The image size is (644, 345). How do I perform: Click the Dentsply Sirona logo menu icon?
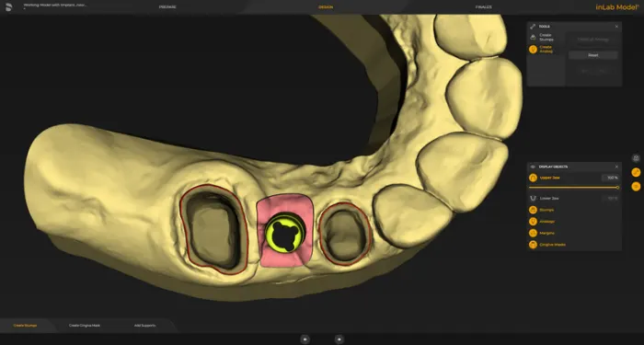pyautogui.click(x=8, y=7)
